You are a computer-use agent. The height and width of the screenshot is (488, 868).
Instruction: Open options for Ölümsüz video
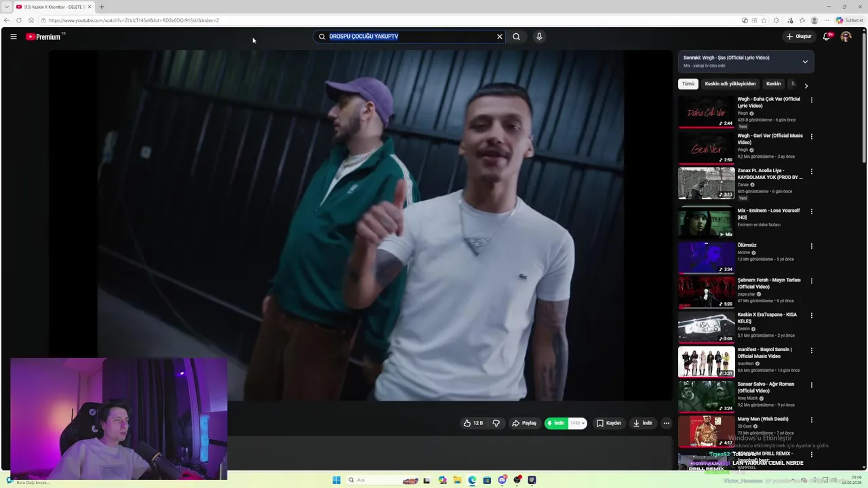click(x=812, y=246)
